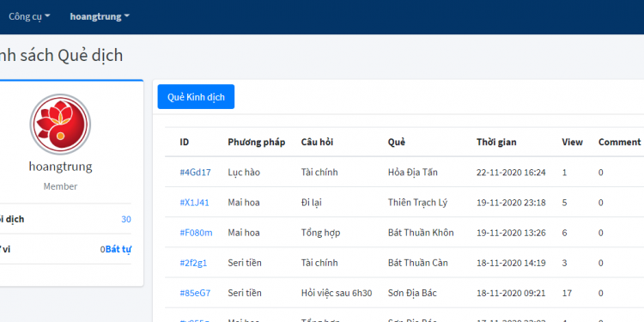Click the view count 17

pos(567,294)
